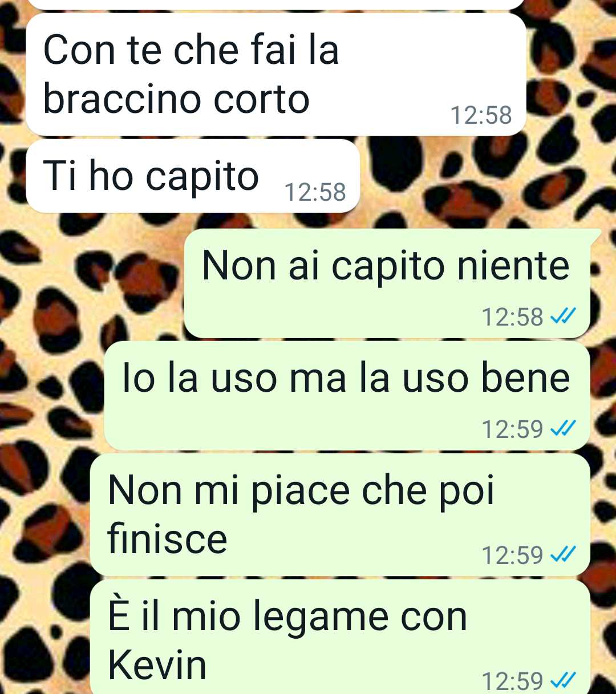This screenshot has width=616, height=694.
Task: Tap the 12:59 timestamp under "Io la uso" message
Action: click(512, 429)
